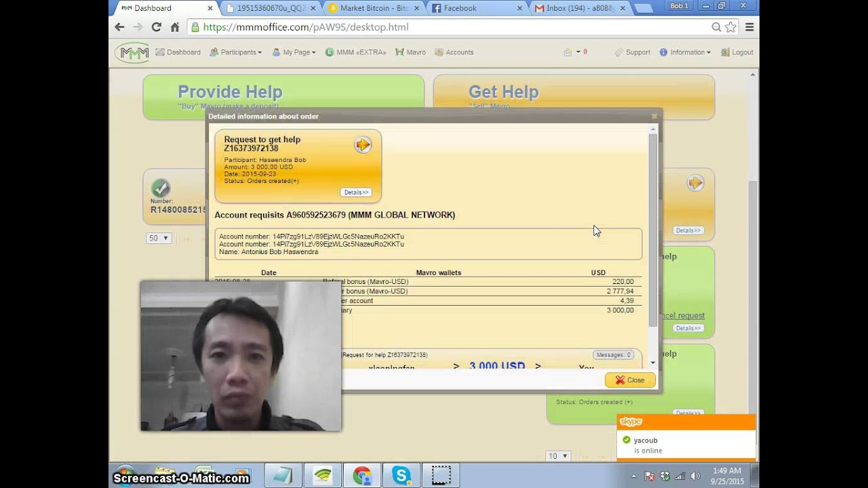Expand the Information dropdown
868x488 pixels.
click(685, 52)
